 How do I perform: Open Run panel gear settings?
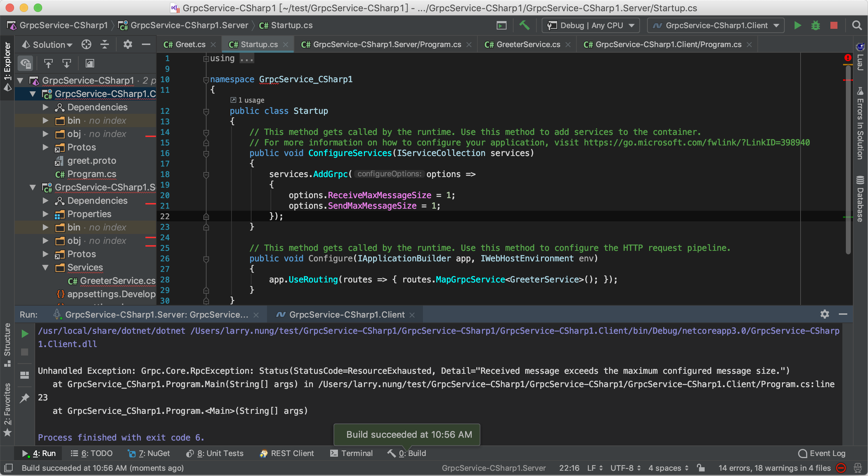click(824, 314)
